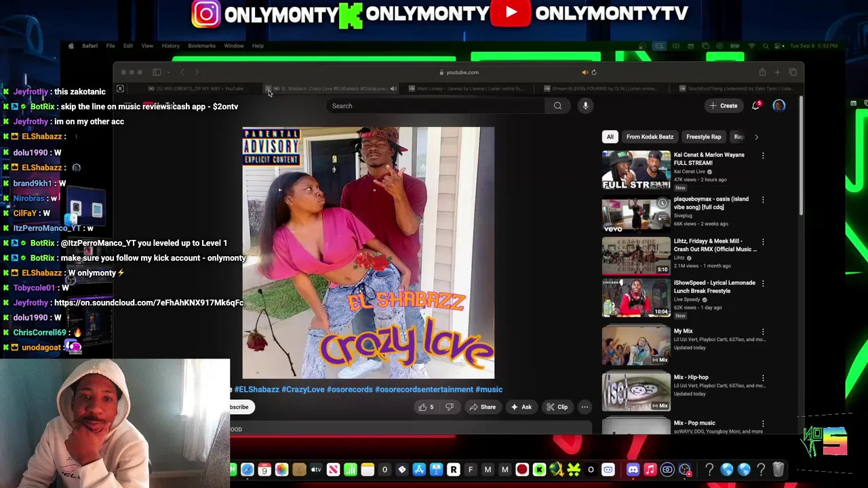Go forward with Safari forward arrow
Screen dimensions: 868x488
tap(197, 72)
